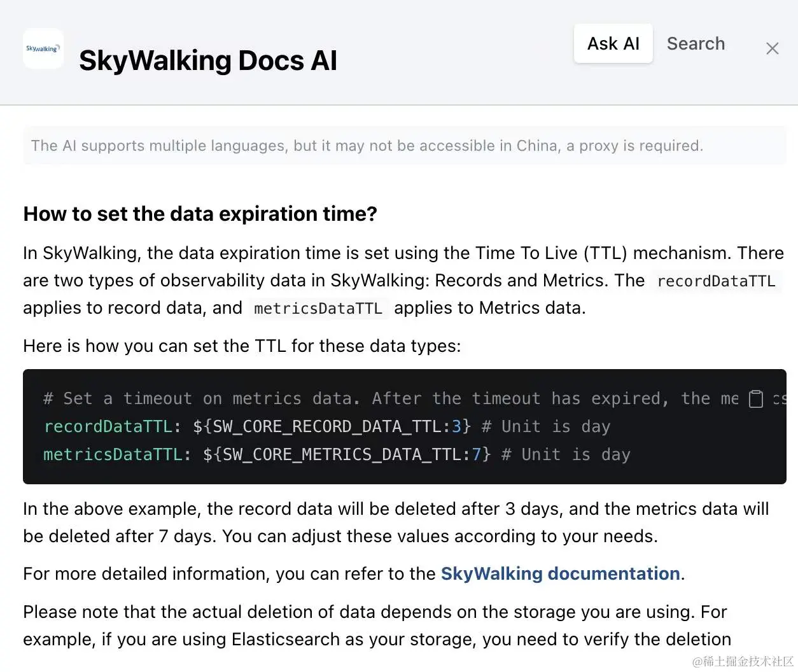Click the inline recordDataTTL code in paragraph
This screenshot has width=798, height=672.
(716, 281)
